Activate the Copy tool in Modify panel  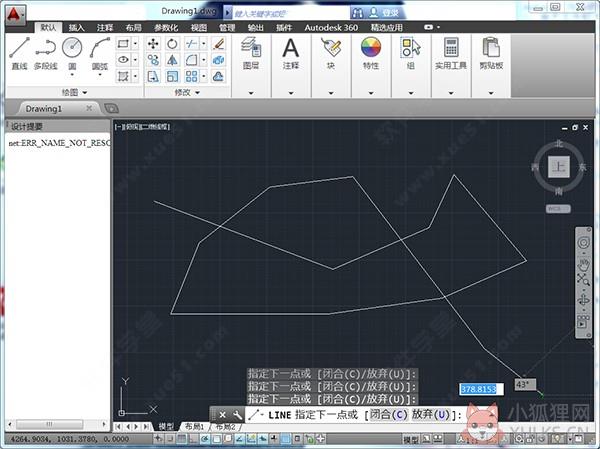(x=153, y=60)
